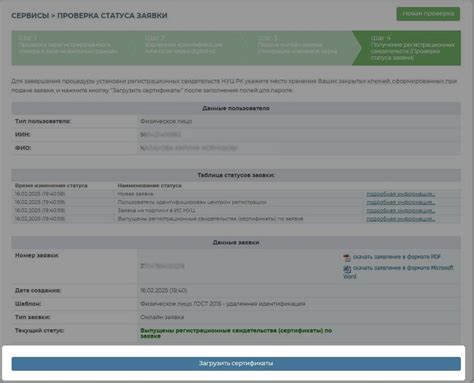
Task: Click the green Текущий статус value
Action: 236,333
